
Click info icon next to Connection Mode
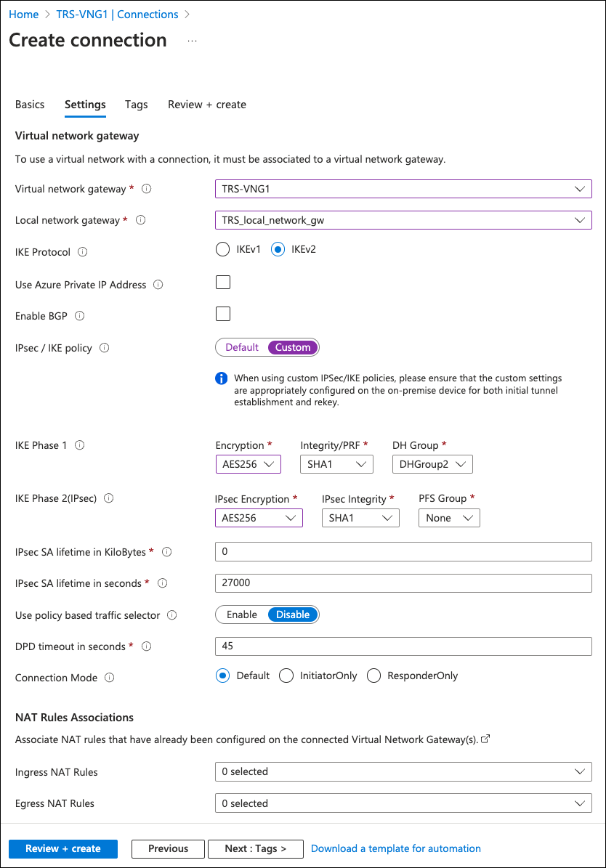click(x=110, y=678)
